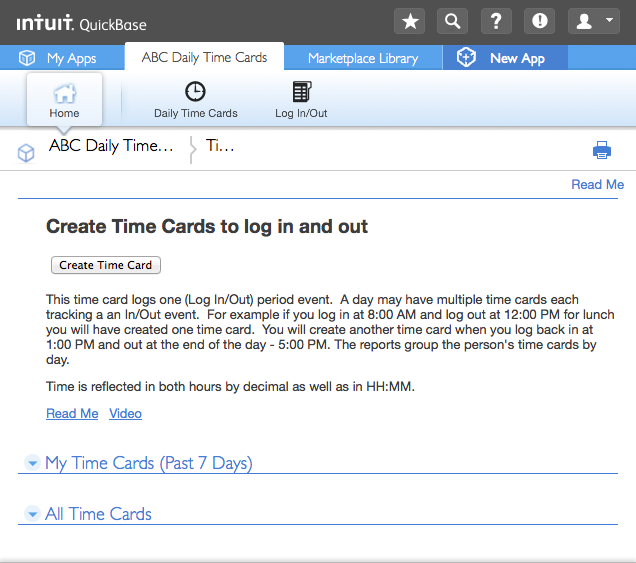Go to Home in the table bar
This screenshot has height=563, width=636.
(x=64, y=99)
